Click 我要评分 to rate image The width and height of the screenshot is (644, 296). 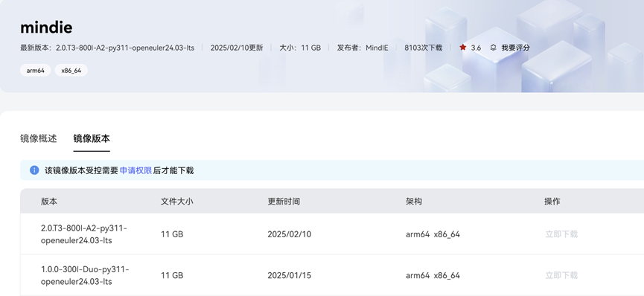(x=515, y=48)
